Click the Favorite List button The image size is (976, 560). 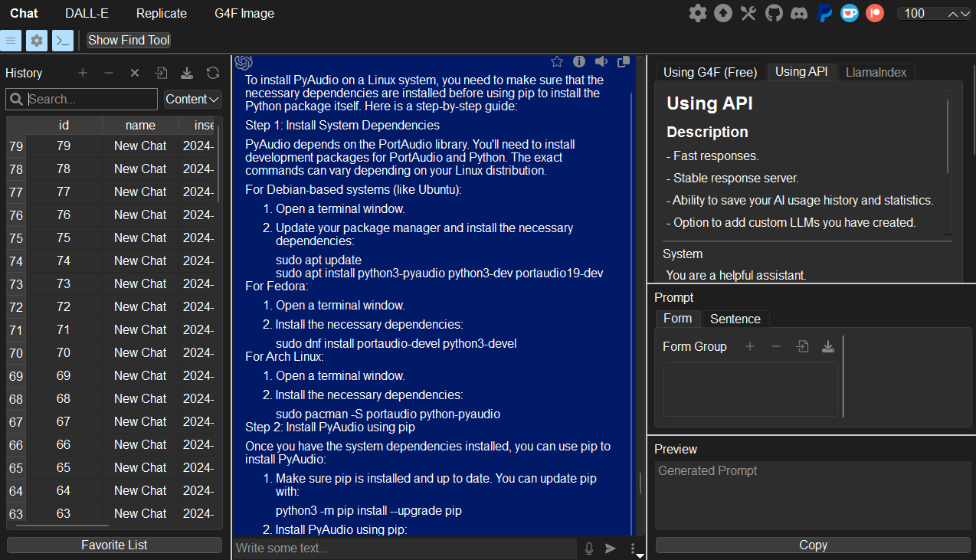(x=114, y=545)
